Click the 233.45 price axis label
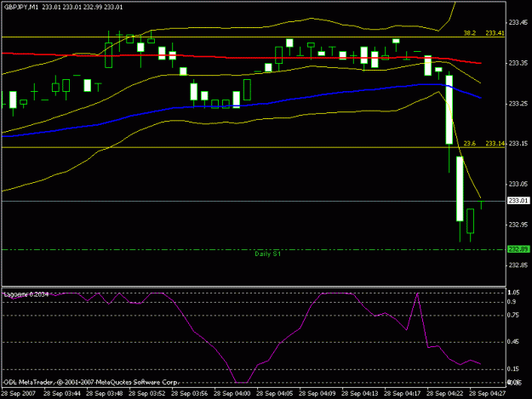Image resolution: width=532 pixels, height=399 pixels. click(518, 22)
